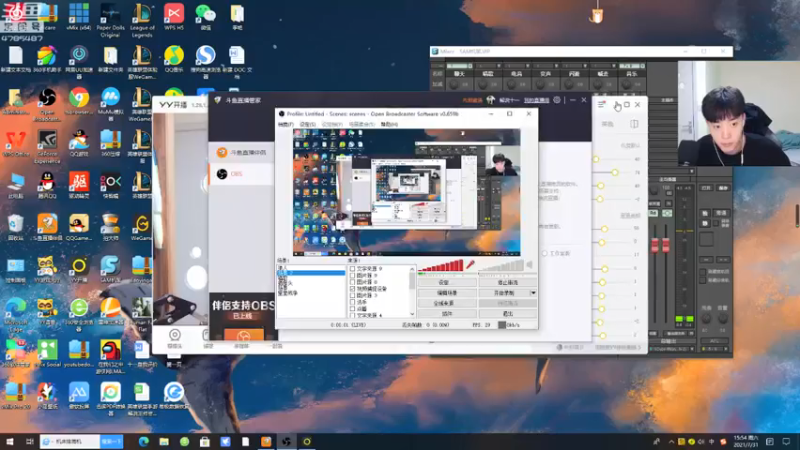Image resolution: width=800 pixels, height=450 pixels.
Task: Open QQ音乐 desktop shortcut
Action: 174,60
